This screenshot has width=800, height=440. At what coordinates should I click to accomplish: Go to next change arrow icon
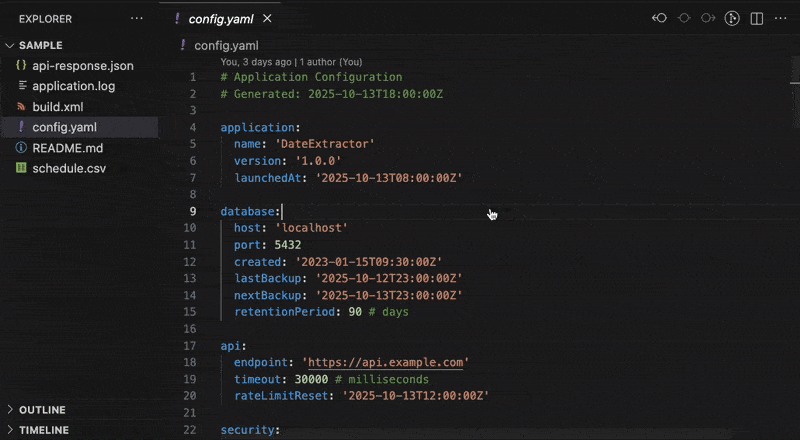[708, 18]
